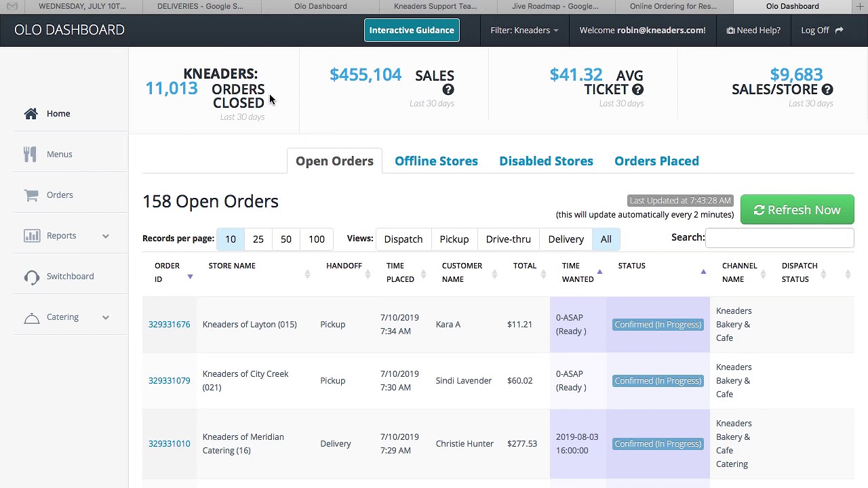Click the Search input field
The height and width of the screenshot is (488, 868).
click(x=780, y=237)
